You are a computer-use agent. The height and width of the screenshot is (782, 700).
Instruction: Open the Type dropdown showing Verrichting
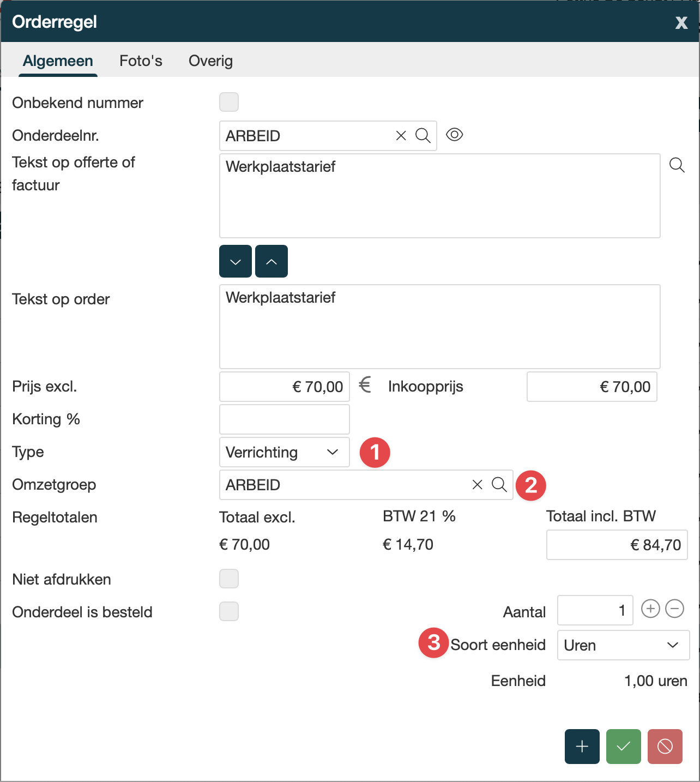pos(284,452)
